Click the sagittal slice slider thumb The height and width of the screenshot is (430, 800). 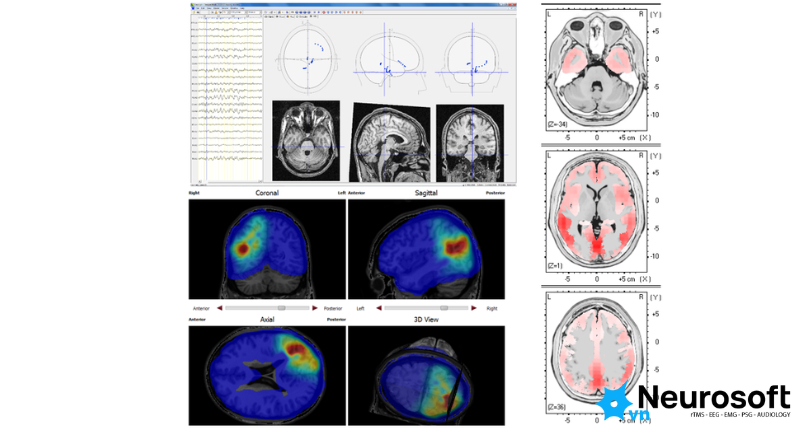[444, 308]
